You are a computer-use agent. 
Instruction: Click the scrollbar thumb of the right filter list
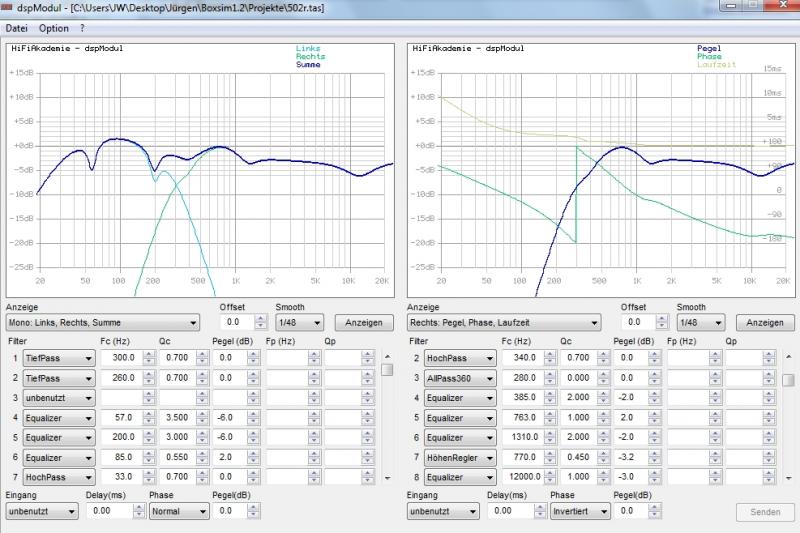[x=788, y=379]
